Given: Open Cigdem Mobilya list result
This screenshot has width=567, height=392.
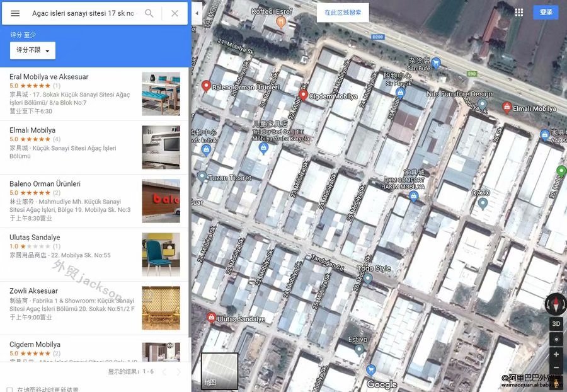Looking at the screenshot, I should pos(94,349).
